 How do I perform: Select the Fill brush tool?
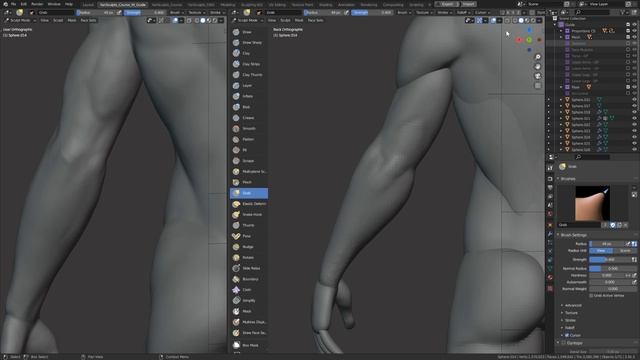pos(249,150)
